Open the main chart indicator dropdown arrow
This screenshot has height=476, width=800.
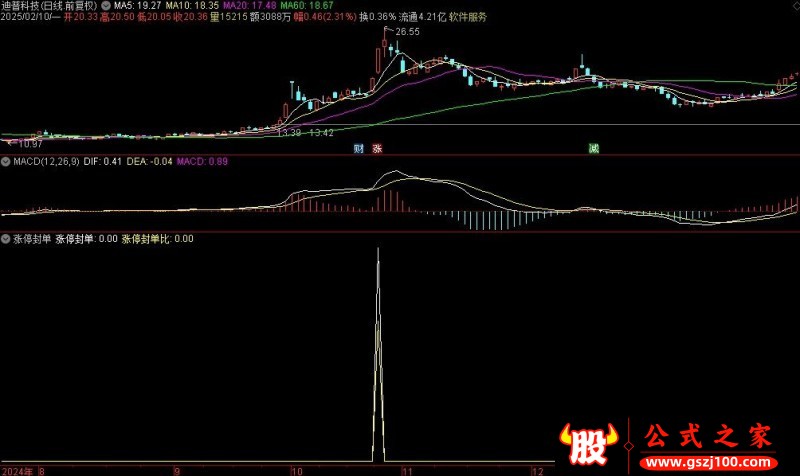[x=106, y=6]
